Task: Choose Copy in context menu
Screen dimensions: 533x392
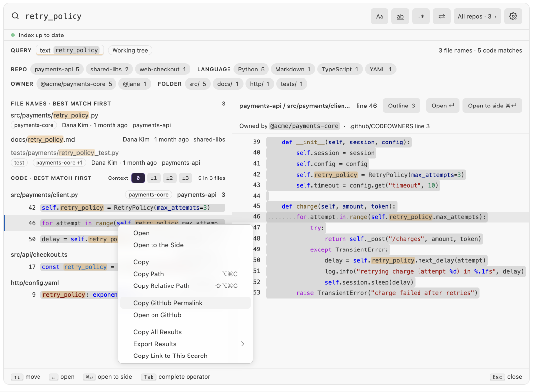Action: tap(185, 262)
